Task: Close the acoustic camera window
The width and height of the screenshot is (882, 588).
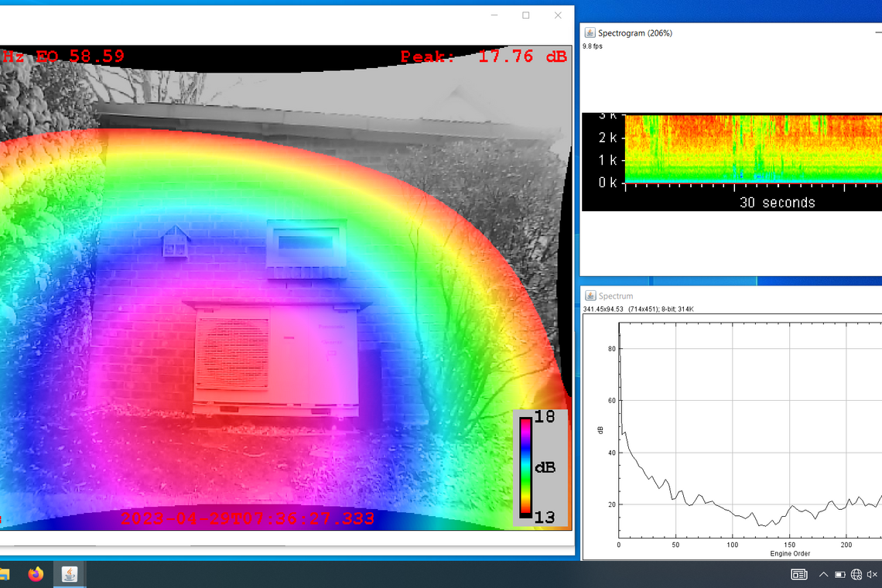Action: click(558, 15)
